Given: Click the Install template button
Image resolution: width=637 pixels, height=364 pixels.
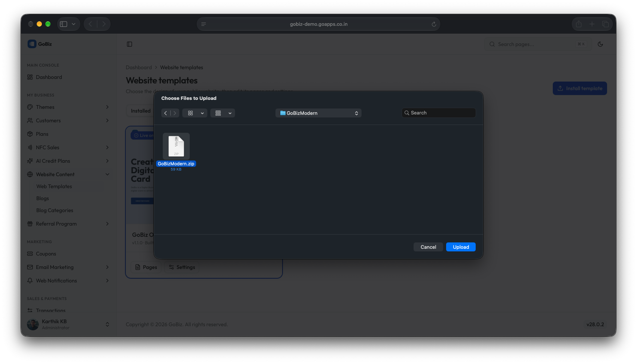Looking at the screenshot, I should point(580,88).
